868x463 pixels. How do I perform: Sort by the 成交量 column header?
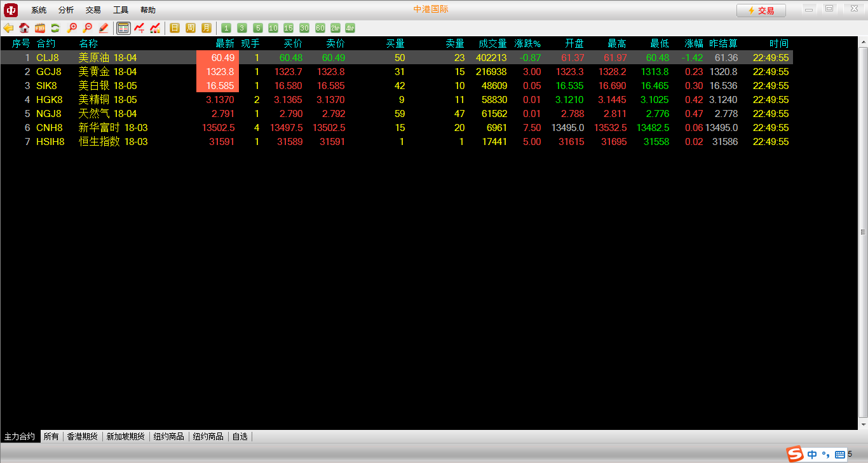(x=492, y=43)
